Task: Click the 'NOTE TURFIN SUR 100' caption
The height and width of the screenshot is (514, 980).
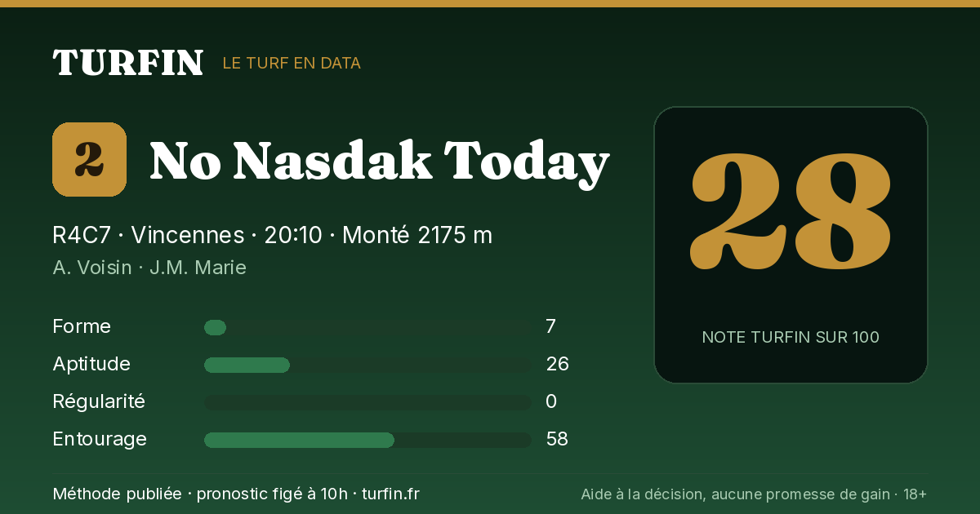Action: point(791,337)
